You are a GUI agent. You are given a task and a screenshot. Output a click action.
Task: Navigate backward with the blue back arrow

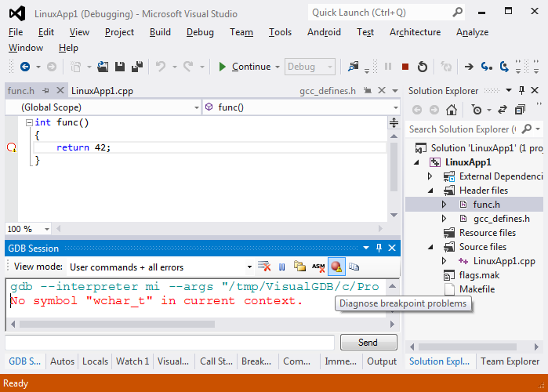coord(25,67)
